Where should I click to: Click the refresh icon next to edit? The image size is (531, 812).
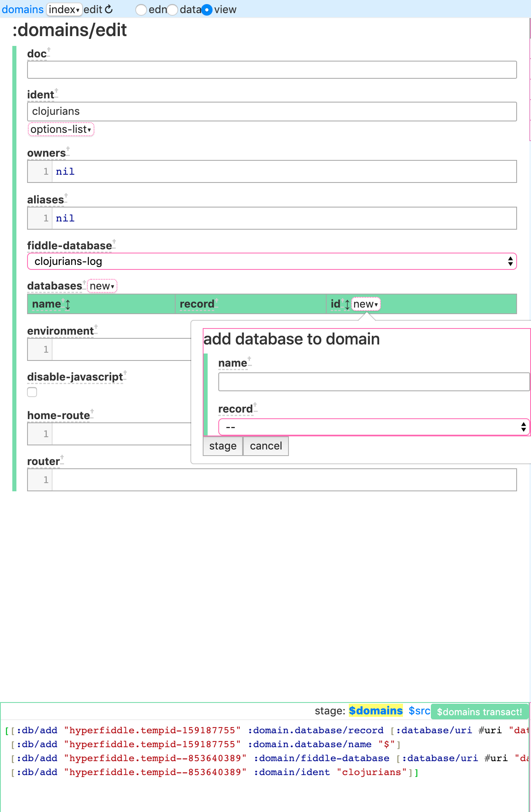pos(109,9)
